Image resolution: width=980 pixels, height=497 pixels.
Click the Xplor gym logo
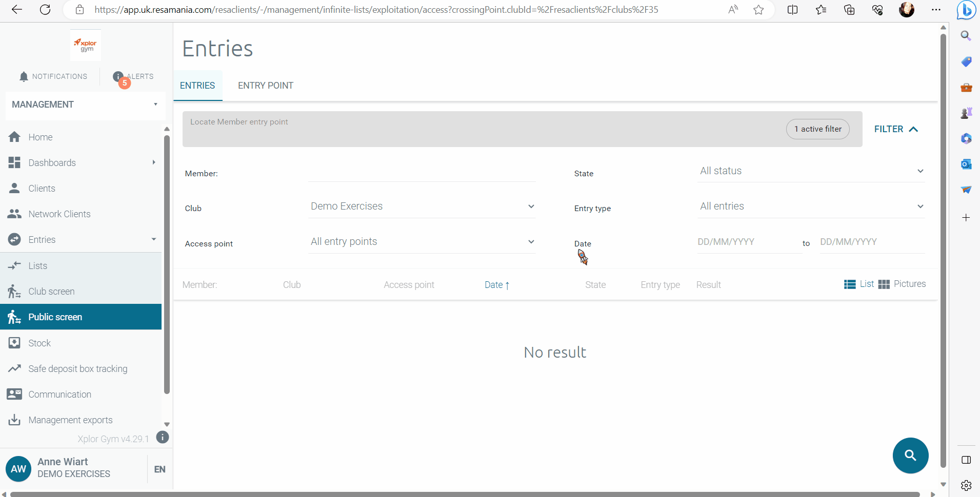86,45
